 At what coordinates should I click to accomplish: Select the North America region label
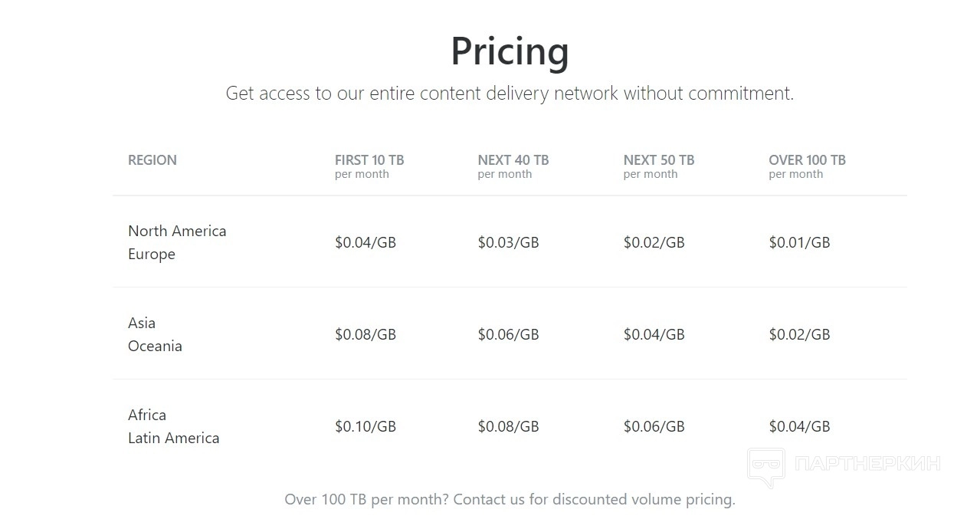(177, 231)
